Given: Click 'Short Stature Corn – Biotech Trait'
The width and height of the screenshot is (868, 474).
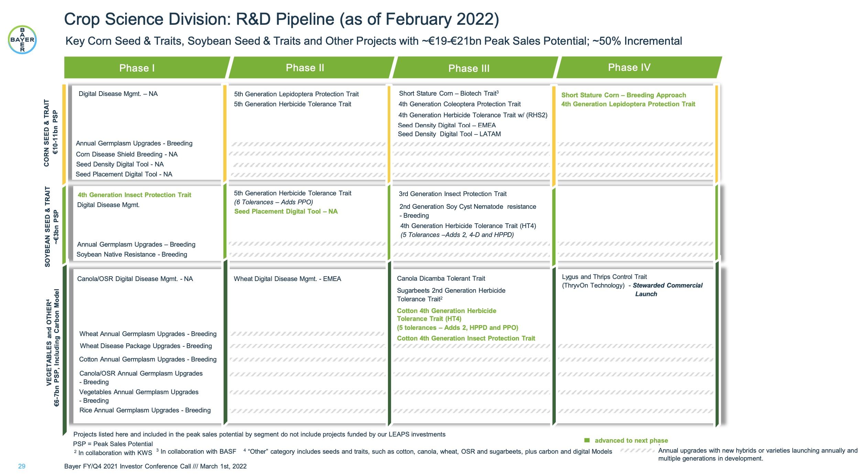Looking at the screenshot, I should [449, 93].
